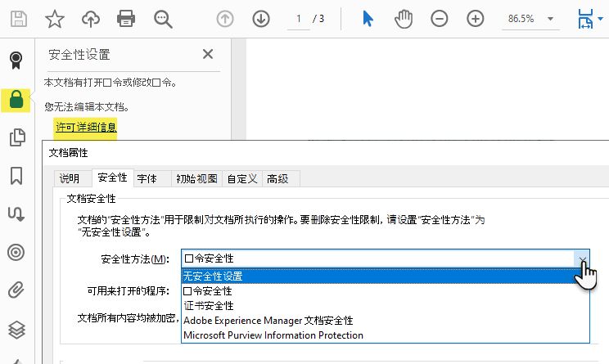The width and height of the screenshot is (609, 364).
Task: Go to previous page with up arrow
Action: pyautogui.click(x=225, y=19)
